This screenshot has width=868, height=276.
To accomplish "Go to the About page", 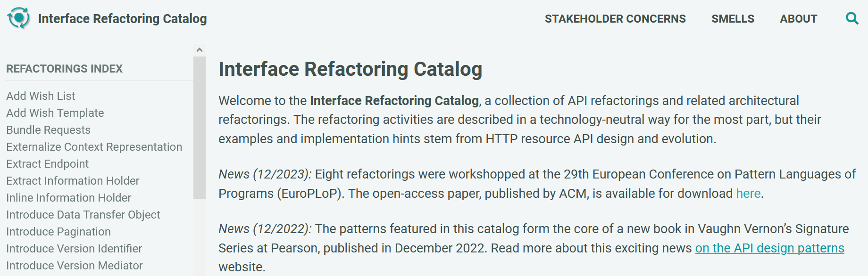I will tap(798, 19).
